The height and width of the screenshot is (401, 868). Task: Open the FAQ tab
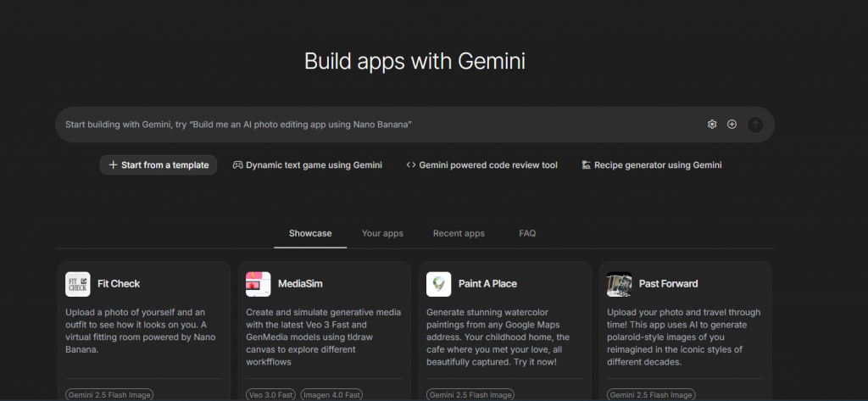tap(527, 234)
